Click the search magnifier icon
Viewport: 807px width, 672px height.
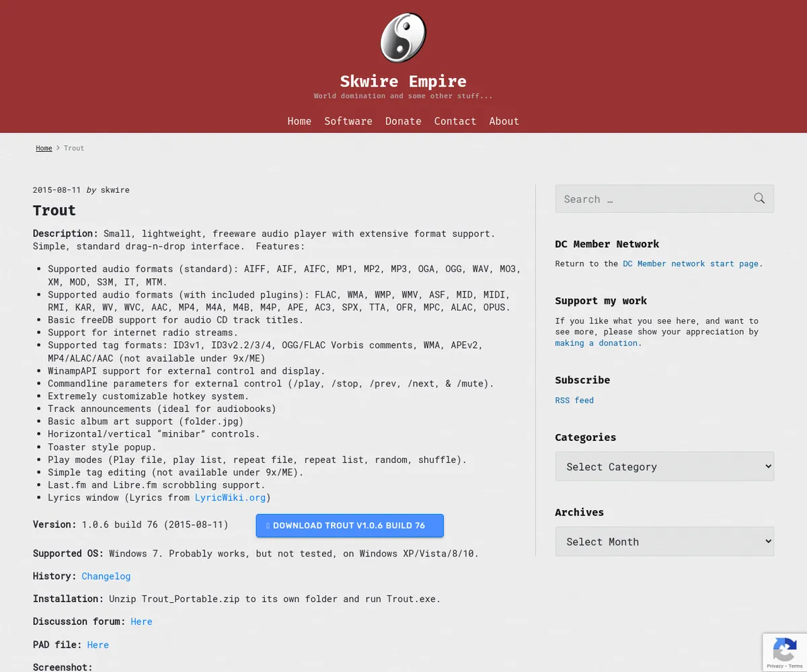[759, 198]
